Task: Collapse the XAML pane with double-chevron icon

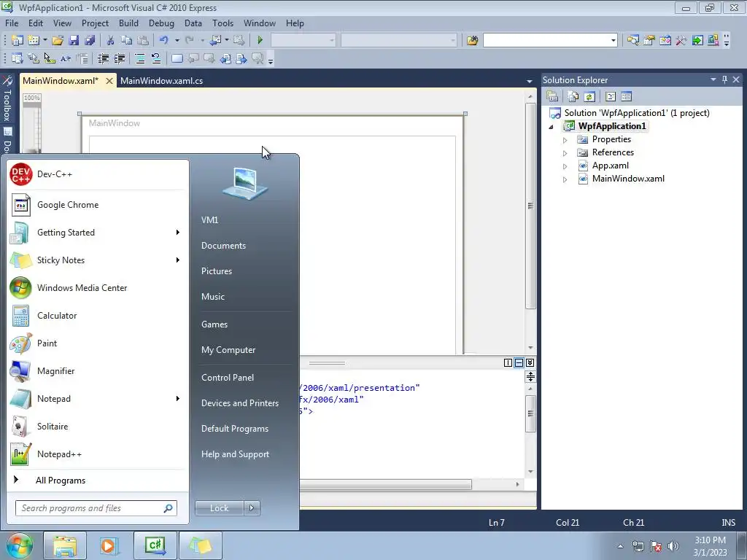Action: pyautogui.click(x=530, y=363)
